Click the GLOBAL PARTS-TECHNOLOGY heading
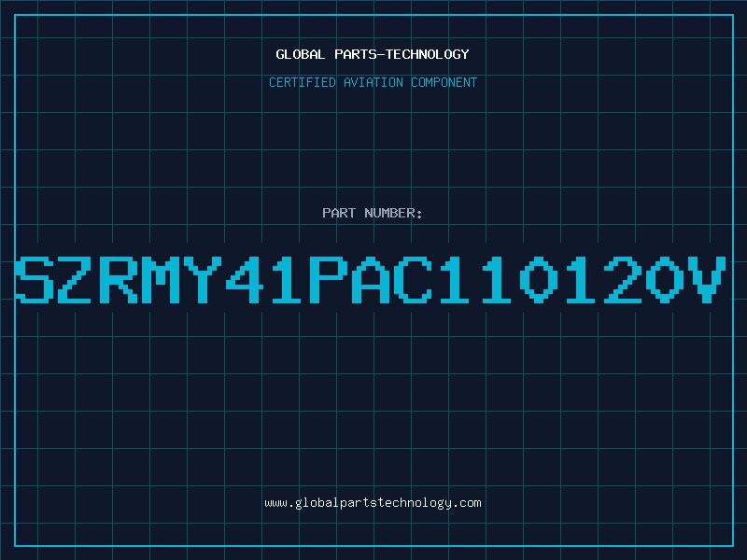This screenshot has height=560, width=747. [373, 54]
